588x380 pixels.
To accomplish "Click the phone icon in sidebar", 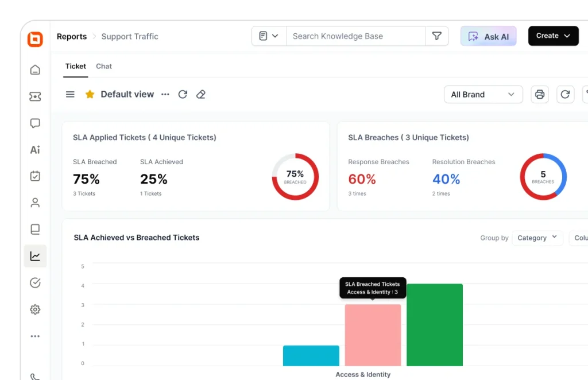I will click(x=35, y=376).
